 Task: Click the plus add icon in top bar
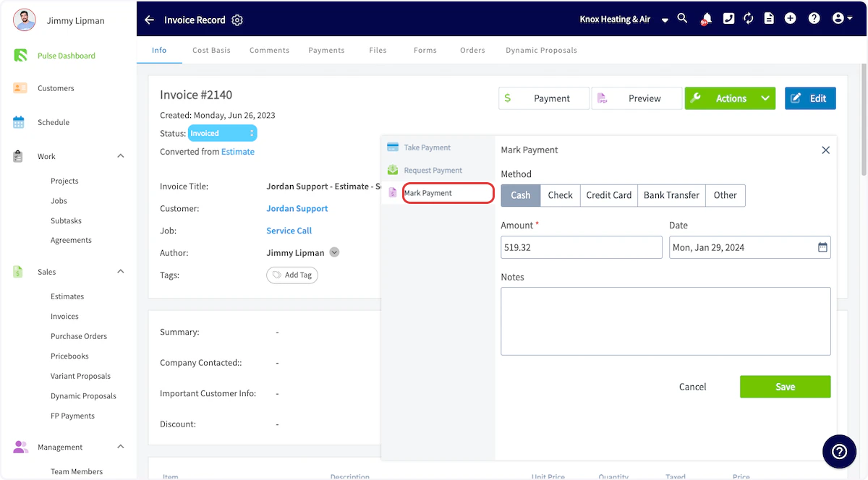coord(790,19)
